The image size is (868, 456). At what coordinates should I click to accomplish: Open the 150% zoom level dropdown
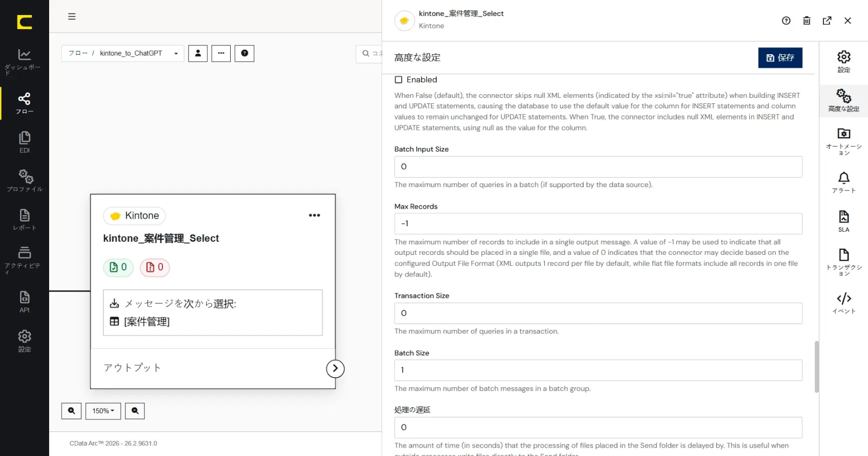tap(103, 411)
